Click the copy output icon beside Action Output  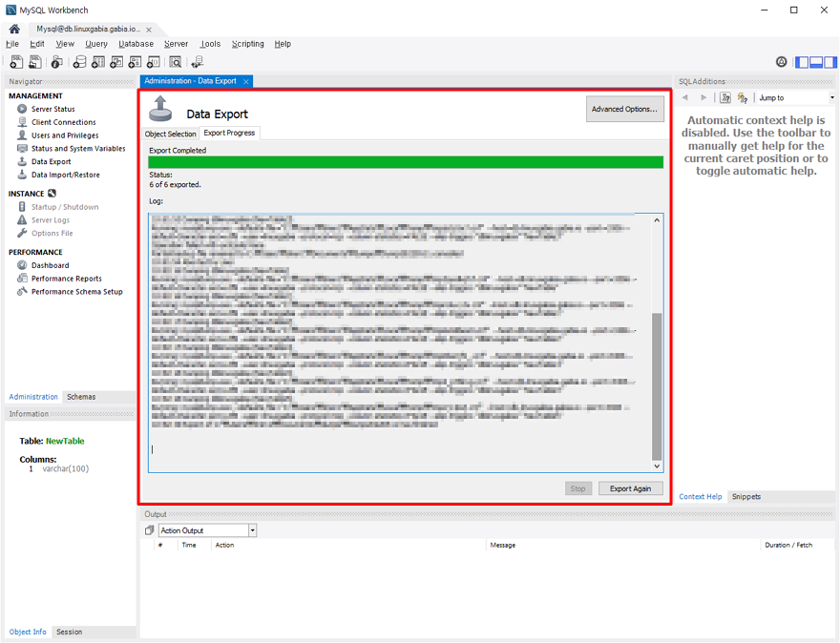150,530
